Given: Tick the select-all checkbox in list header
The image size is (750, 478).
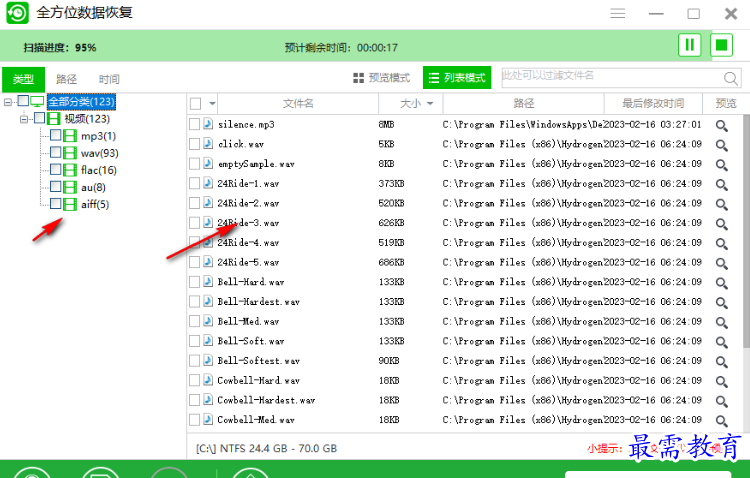Looking at the screenshot, I should point(195,103).
